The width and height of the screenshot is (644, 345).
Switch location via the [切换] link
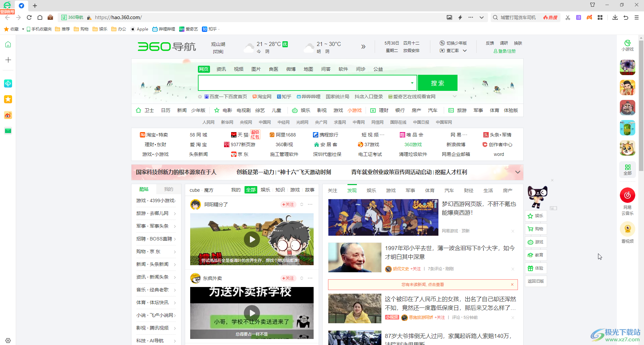point(218,52)
